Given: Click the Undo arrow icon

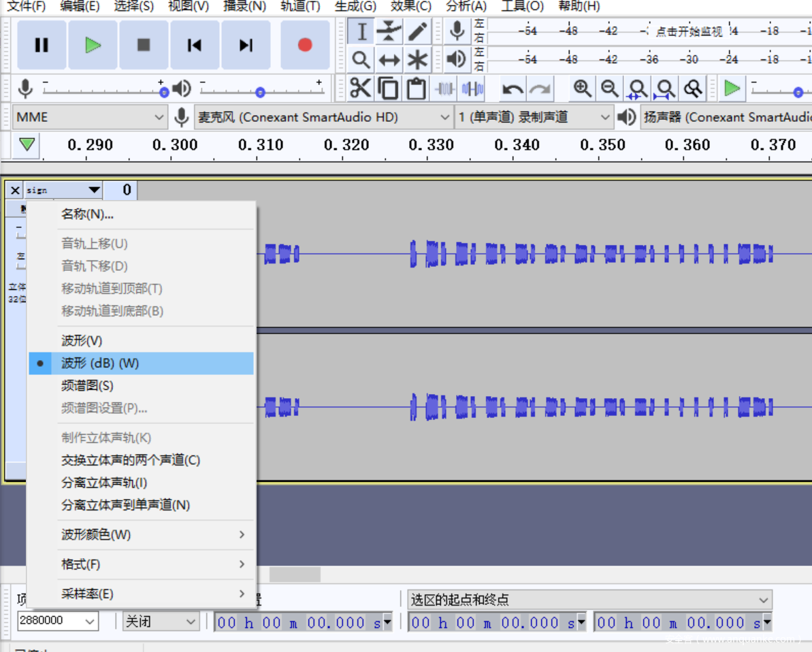Looking at the screenshot, I should coord(512,88).
